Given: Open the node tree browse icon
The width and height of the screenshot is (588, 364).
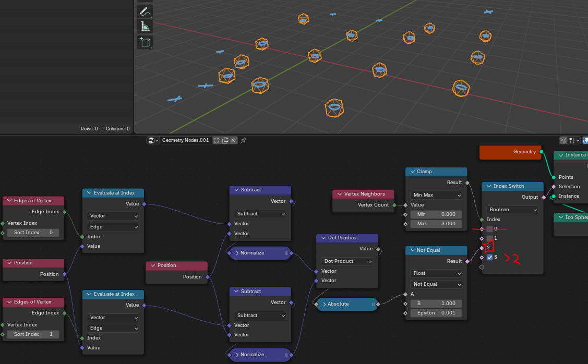Looking at the screenshot, I should (x=153, y=140).
